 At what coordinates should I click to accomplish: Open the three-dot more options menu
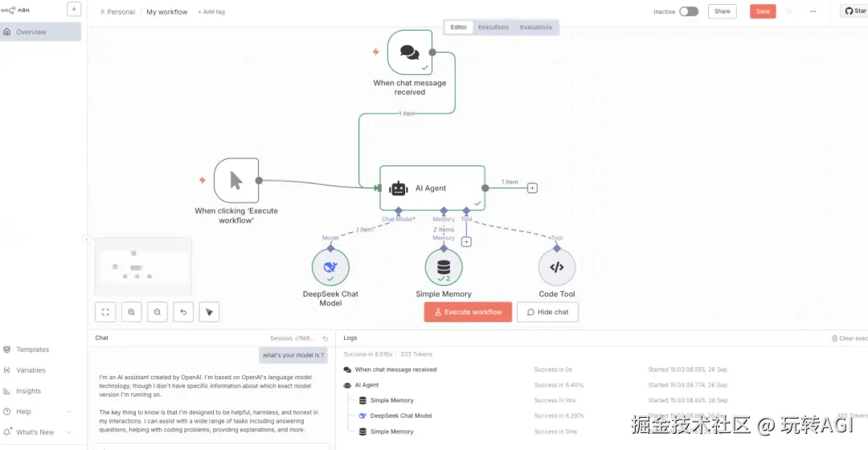pyautogui.click(x=813, y=11)
